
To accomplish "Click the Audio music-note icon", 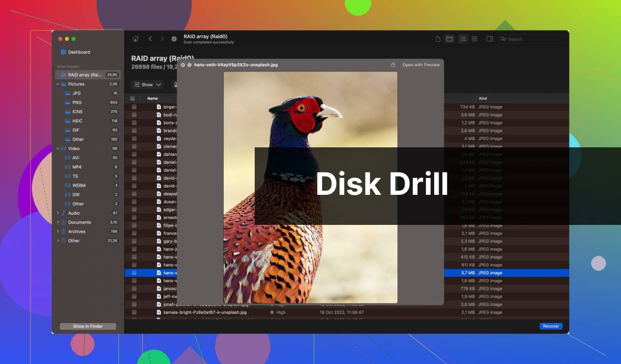I will (64, 213).
